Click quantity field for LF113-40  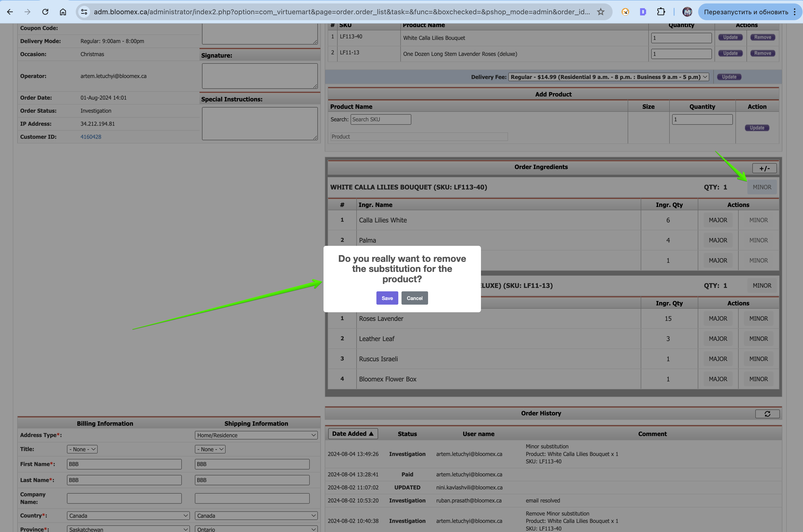point(681,38)
